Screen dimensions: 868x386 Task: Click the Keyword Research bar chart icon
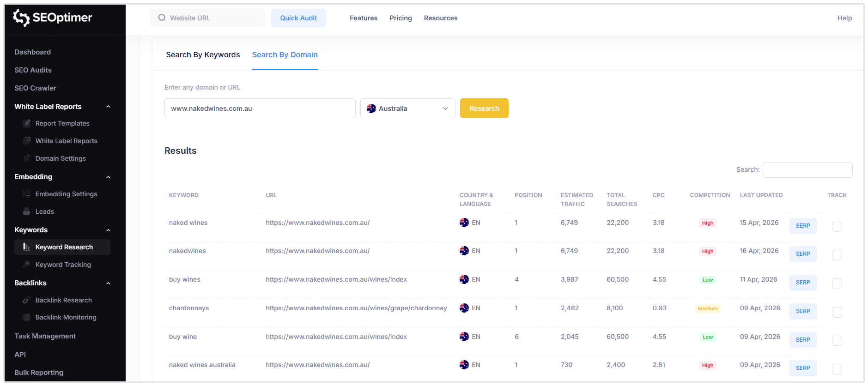pos(27,247)
